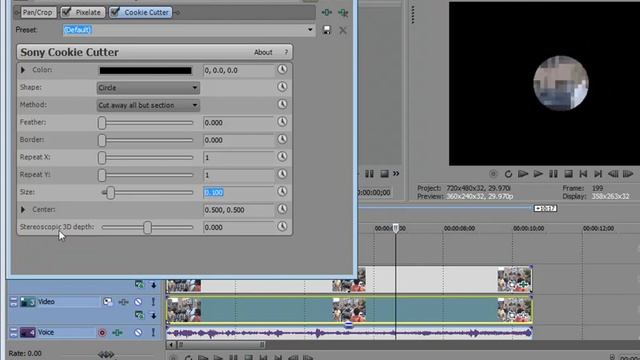This screenshot has height=360, width=640.
Task: Click the timeline horizontal scroll left arrow
Action: click(x=171, y=345)
